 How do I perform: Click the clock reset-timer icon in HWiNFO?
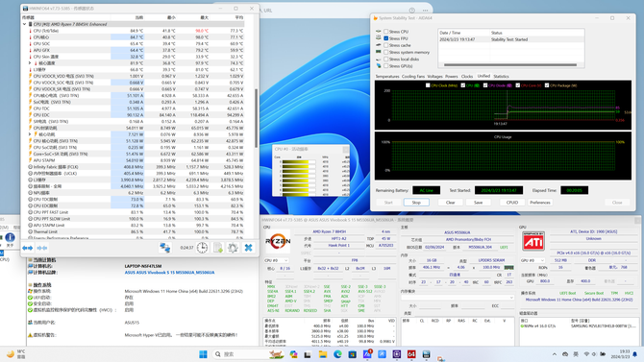pyautogui.click(x=202, y=248)
